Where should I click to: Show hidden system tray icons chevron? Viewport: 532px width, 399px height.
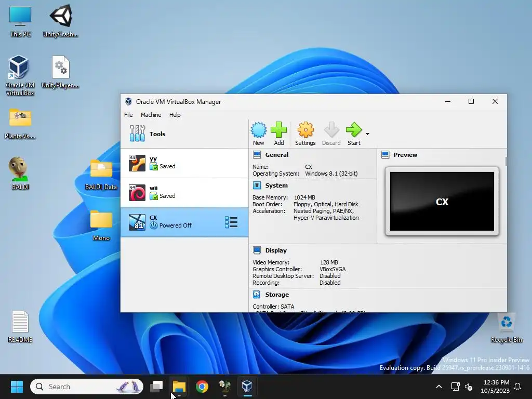[x=438, y=387]
